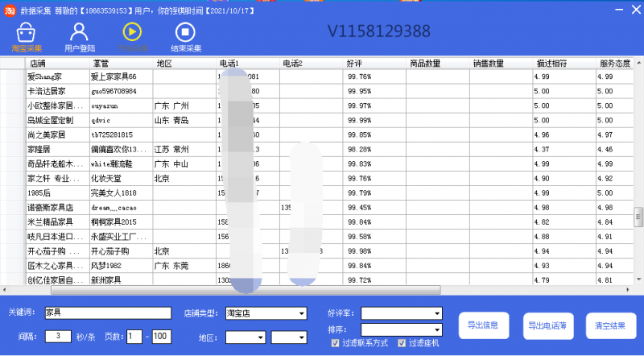
Task: Expand the 好评率 dropdown
Action: pos(401,313)
